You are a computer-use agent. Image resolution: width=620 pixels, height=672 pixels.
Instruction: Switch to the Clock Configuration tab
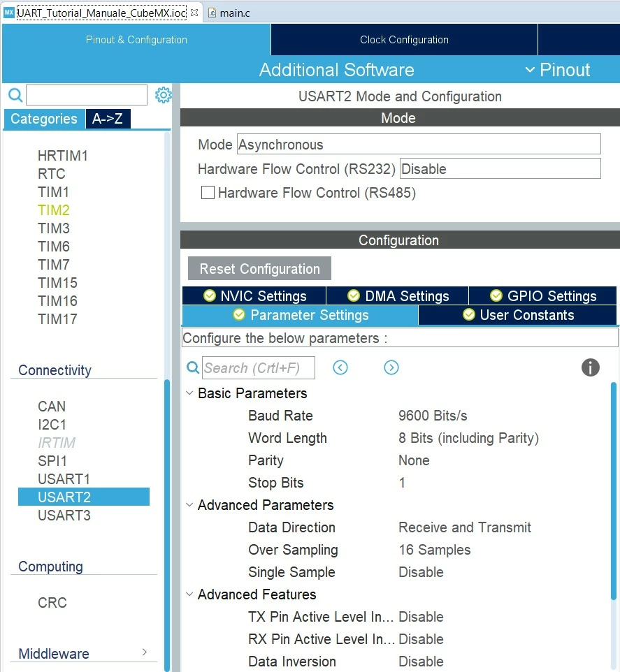[404, 39]
